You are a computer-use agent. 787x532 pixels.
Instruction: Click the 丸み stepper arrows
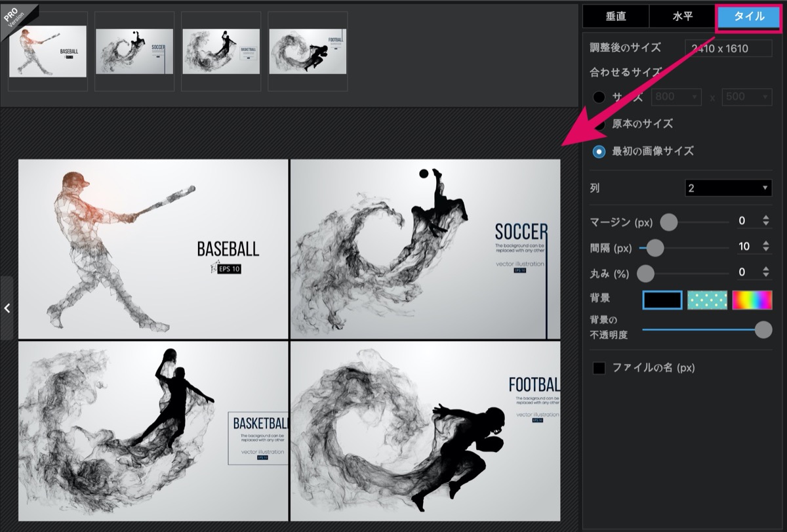pyautogui.click(x=765, y=272)
